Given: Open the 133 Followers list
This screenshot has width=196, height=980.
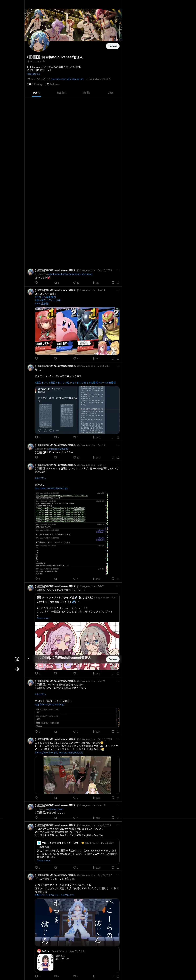Looking at the screenshot, I should [x=53, y=84].
